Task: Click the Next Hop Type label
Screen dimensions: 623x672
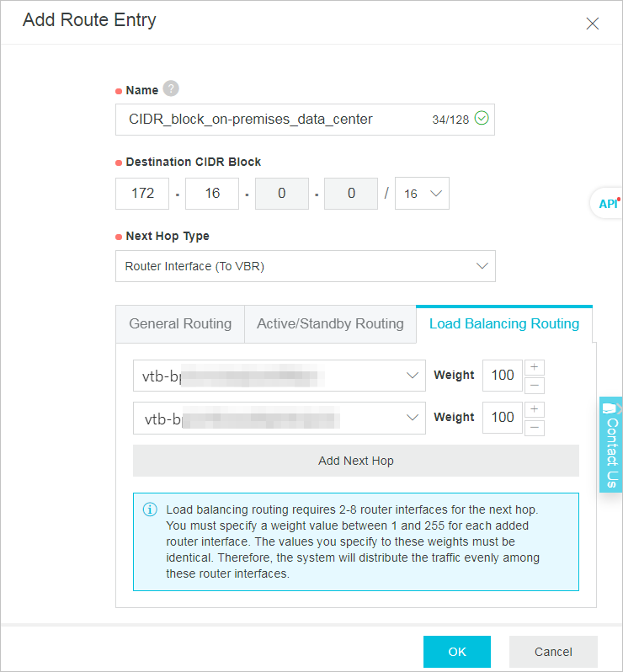Action: click(168, 236)
